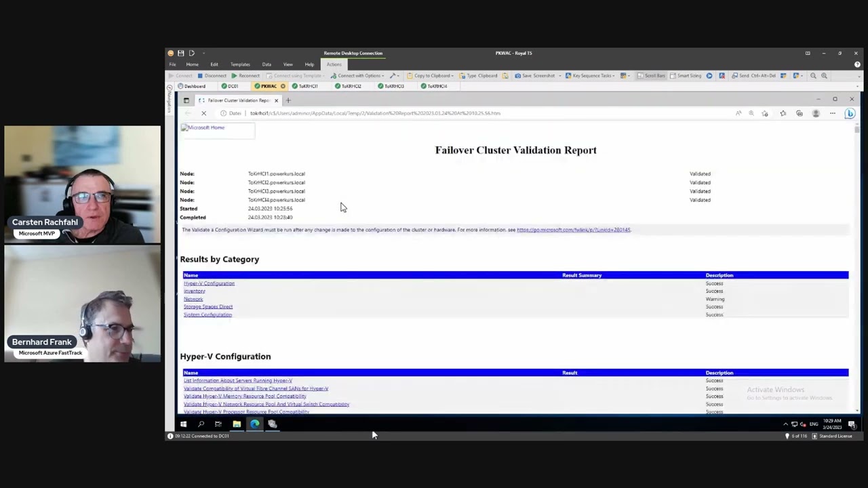Open the Data ribbon tab
This screenshot has height=488, width=868.
coord(267,64)
